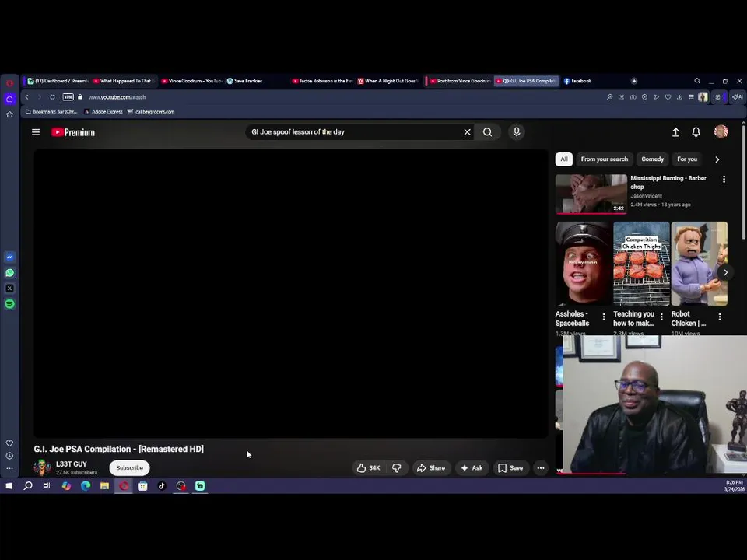The width and height of the screenshot is (747, 560).
Task: Open Robot Chicken short thumbnail
Action: (x=700, y=264)
